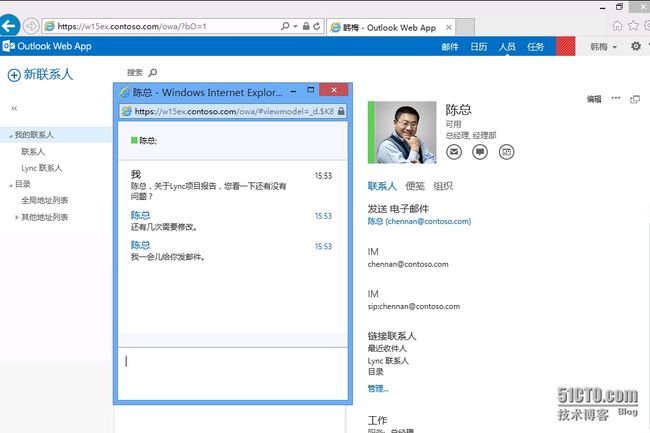Click the 管理... link under linked contacts
Viewport: 650px width, 433px height.
click(378, 389)
